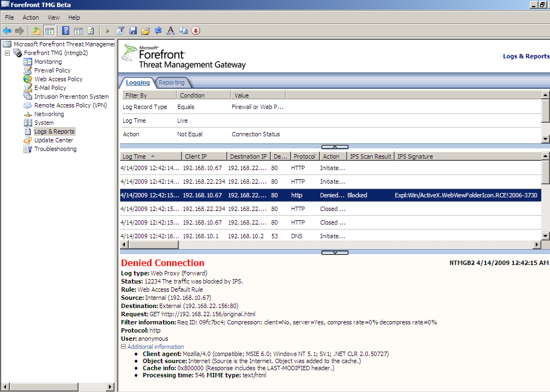Select the DNS log entry from 192.168.10.1
Image resolution: width=550 pixels, height=392 pixels.
click(x=330, y=236)
